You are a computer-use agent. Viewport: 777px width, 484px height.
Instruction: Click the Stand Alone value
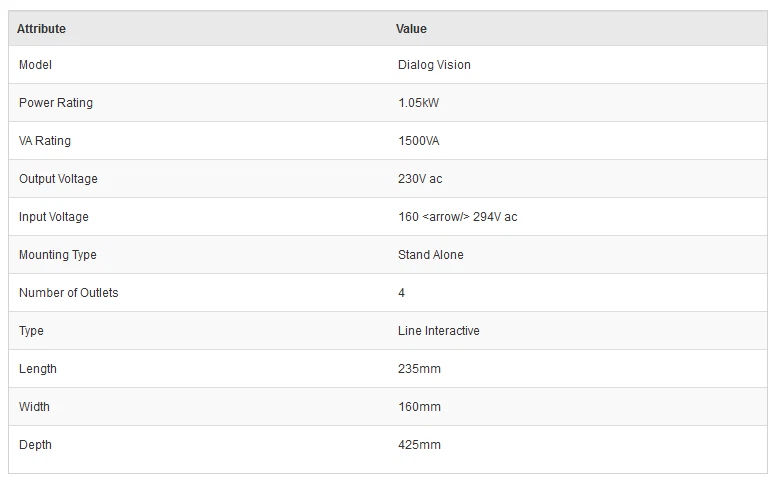click(x=431, y=255)
